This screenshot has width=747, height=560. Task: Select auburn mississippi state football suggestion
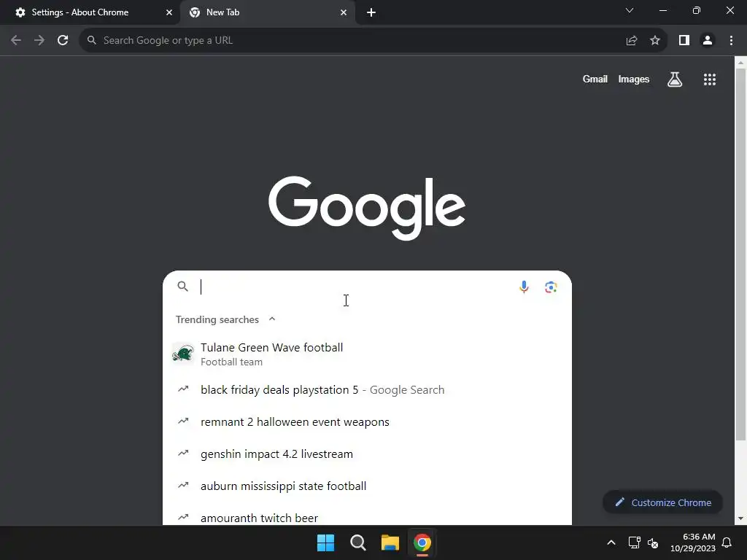(367, 486)
